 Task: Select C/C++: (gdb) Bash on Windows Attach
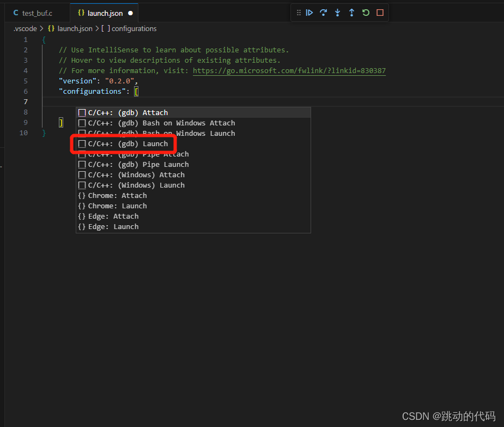(x=193, y=123)
